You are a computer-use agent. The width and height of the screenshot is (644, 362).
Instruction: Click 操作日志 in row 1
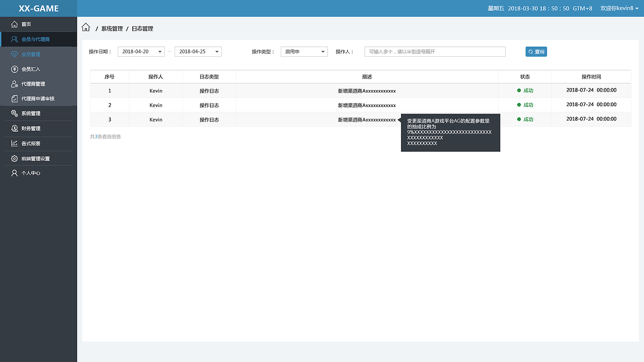pyautogui.click(x=209, y=91)
